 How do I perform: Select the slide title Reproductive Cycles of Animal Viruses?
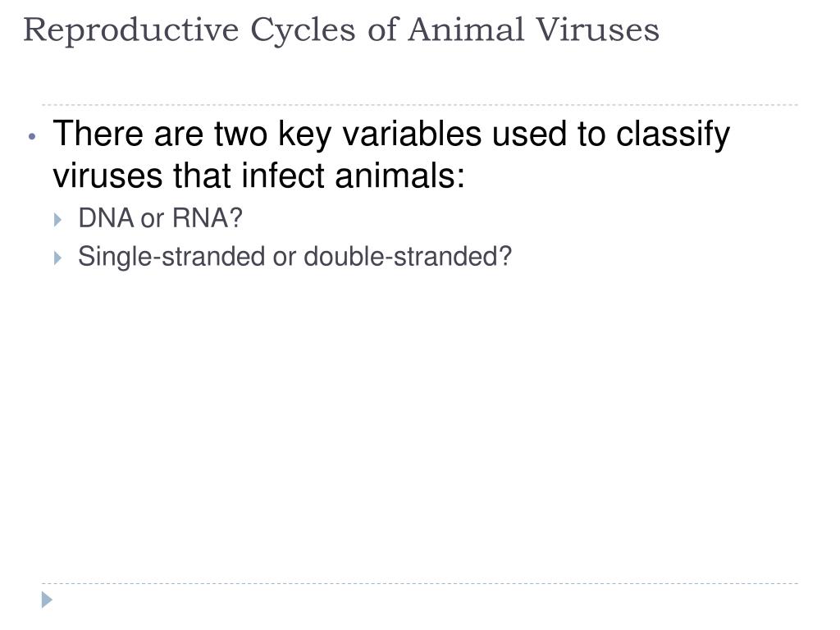(341, 30)
